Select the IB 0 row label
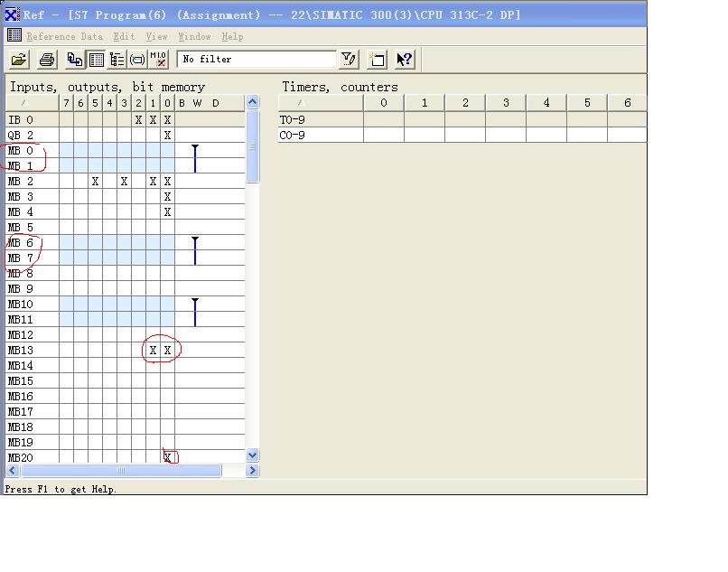 [x=21, y=120]
